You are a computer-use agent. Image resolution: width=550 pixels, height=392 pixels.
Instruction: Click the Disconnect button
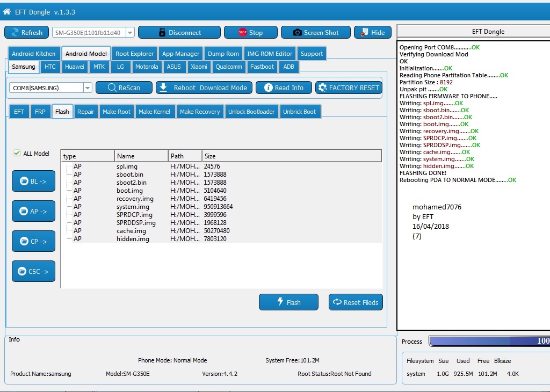pos(179,33)
